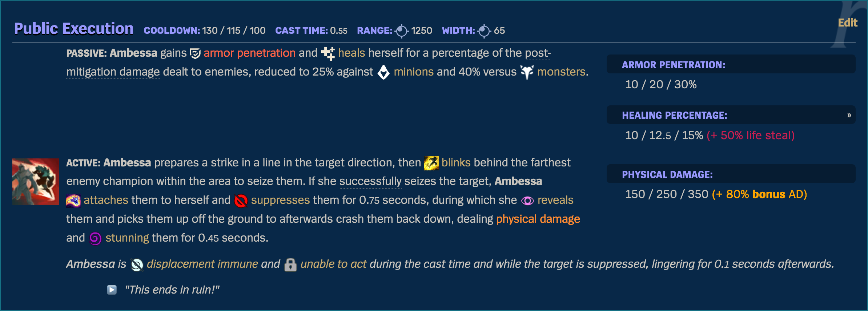Viewport: 868px width, 311px height.
Task: Click the Edit button
Action: 847,22
